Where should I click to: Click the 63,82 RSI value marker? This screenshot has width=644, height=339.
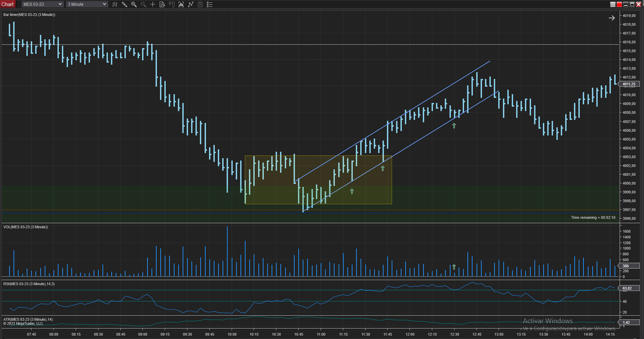[628, 288]
